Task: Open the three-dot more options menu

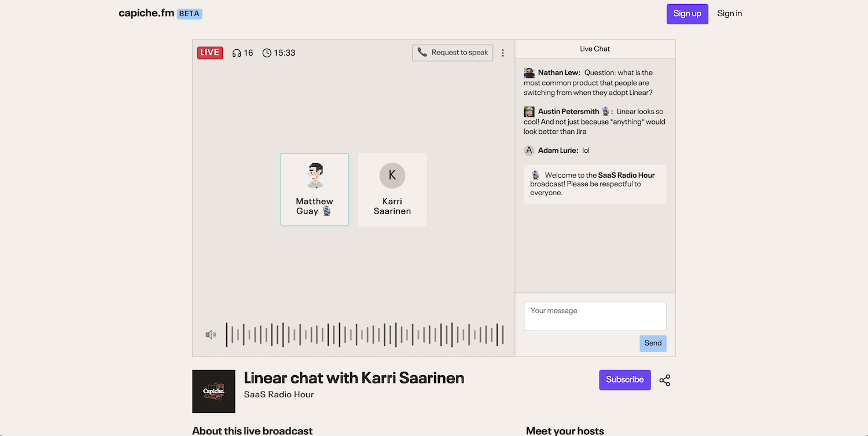Action: click(503, 53)
